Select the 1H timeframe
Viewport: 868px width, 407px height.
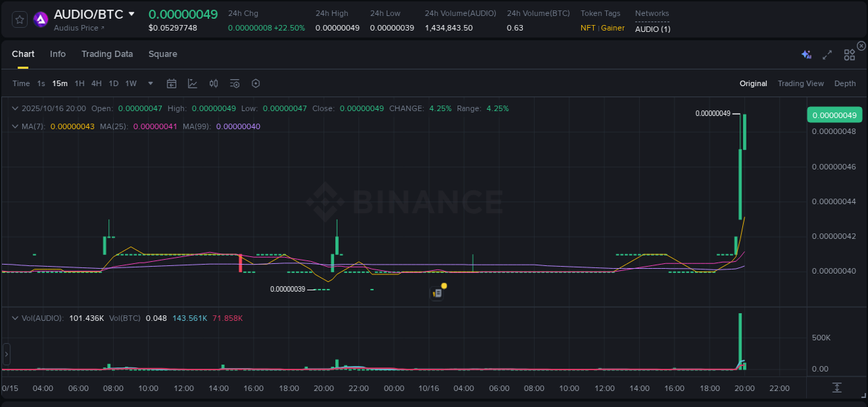[78, 83]
